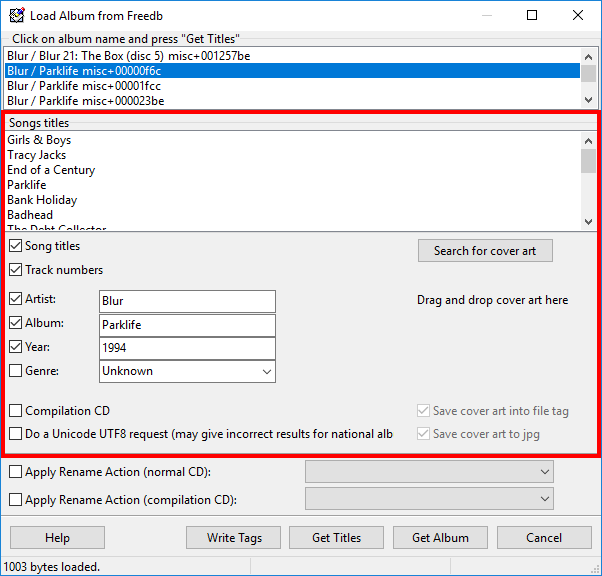The image size is (602, 576).
Task: Select album Blur / Parklife misc+00001fcc
Action: [292, 86]
